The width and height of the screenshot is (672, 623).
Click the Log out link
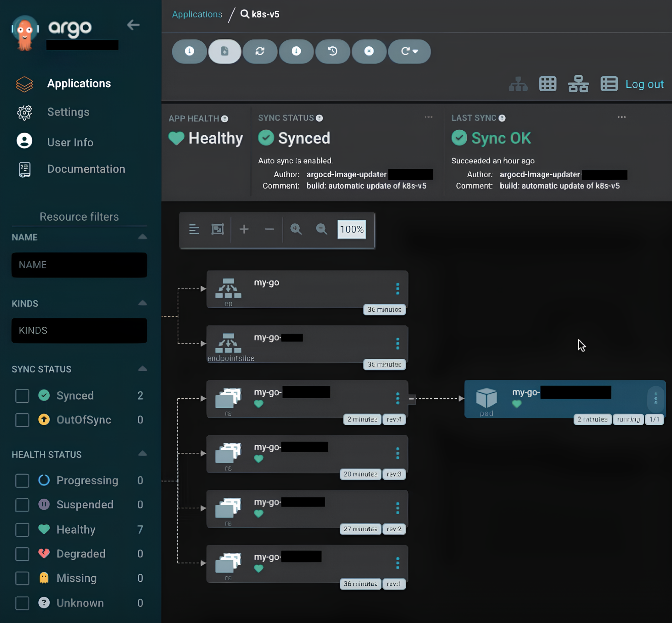(x=644, y=84)
